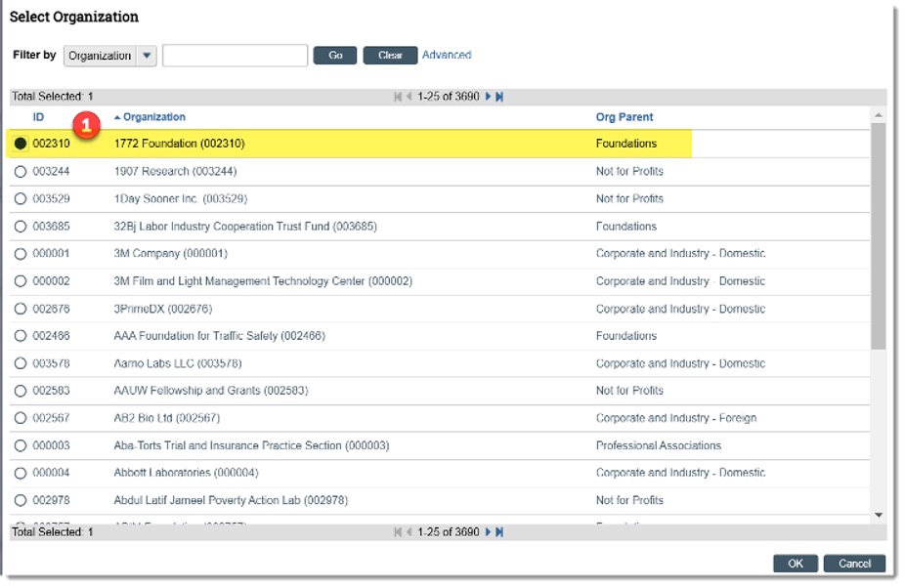Click the scrollbar down arrow

879,516
